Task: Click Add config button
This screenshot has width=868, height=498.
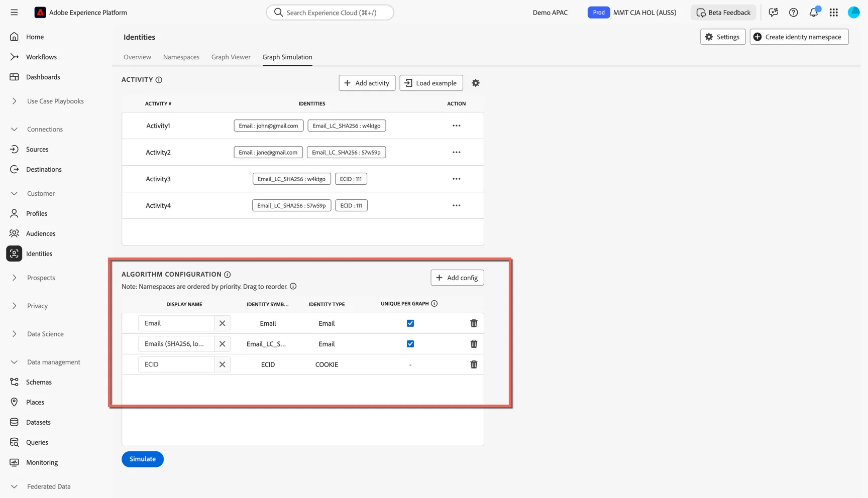Action: [457, 278]
